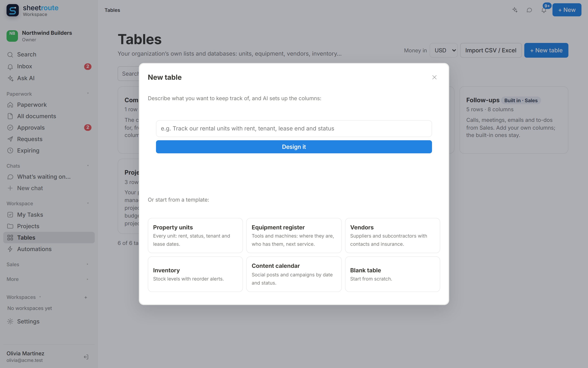The width and height of the screenshot is (588, 368).
Task: Toggle the Workspaces section arrow
Action: click(x=40, y=297)
